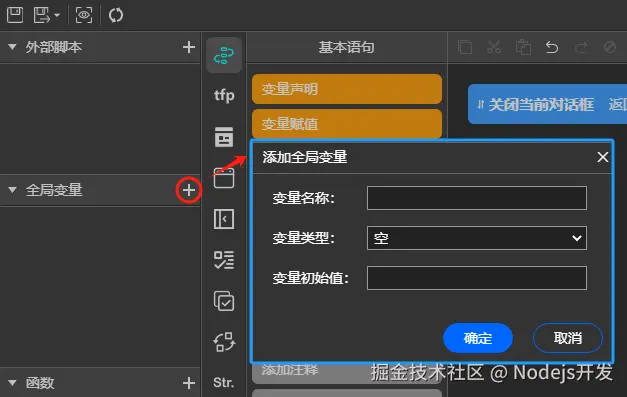
Task: Click the undo arrow icon
Action: [x=552, y=47]
